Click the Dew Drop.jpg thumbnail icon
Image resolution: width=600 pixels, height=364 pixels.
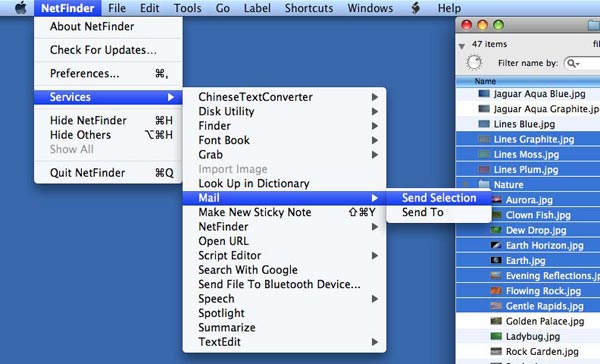[496, 230]
